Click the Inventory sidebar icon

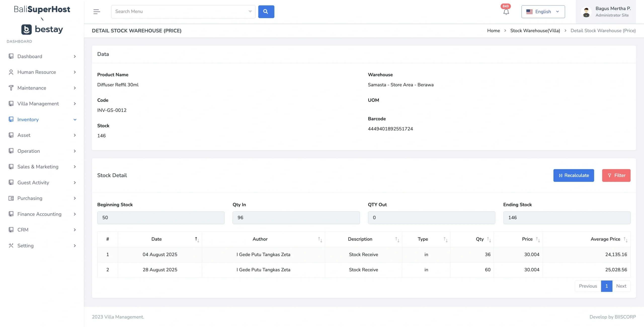pos(11,119)
